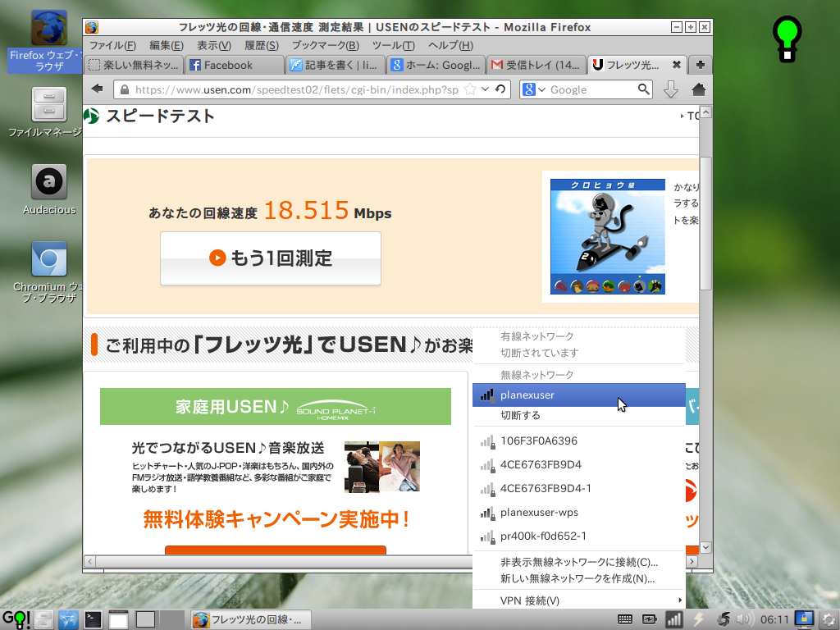Click the URL address field
Viewport: 840px width, 630px height.
(296, 89)
